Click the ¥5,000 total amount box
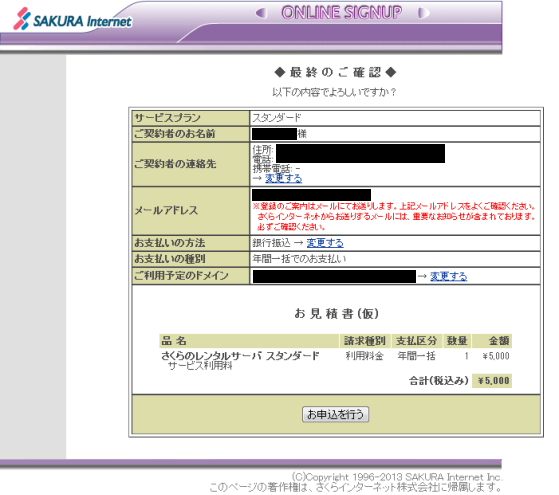559x495 pixels. pyautogui.click(x=492, y=381)
